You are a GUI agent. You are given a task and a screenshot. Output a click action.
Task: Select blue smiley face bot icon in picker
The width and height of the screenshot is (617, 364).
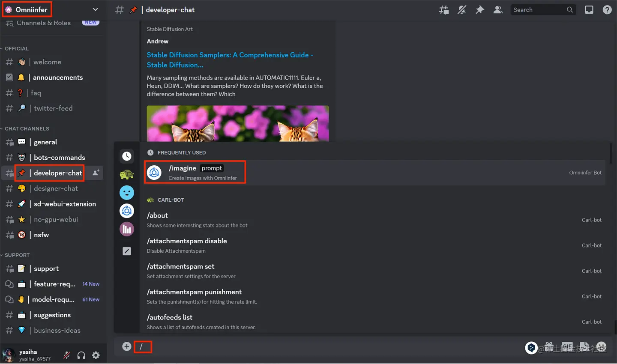point(127,193)
